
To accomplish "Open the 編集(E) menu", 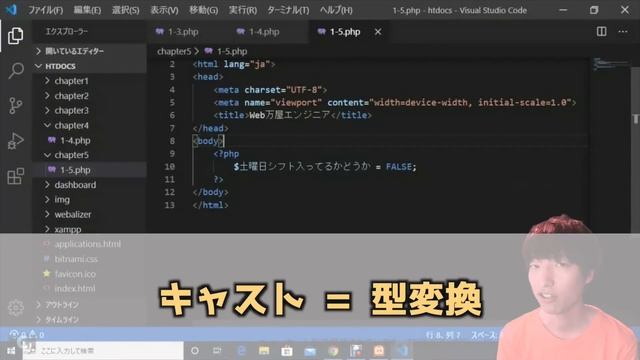I will [87, 10].
